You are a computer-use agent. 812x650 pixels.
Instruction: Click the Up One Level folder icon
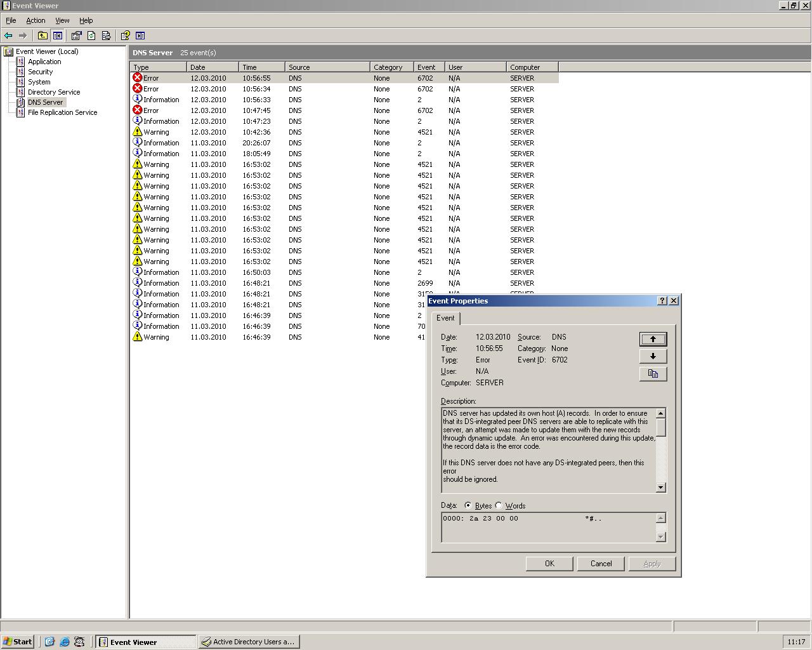pyautogui.click(x=43, y=36)
